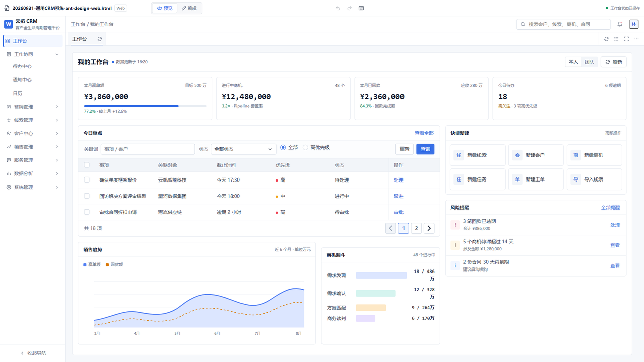Open the user avatar menu

coord(634,24)
